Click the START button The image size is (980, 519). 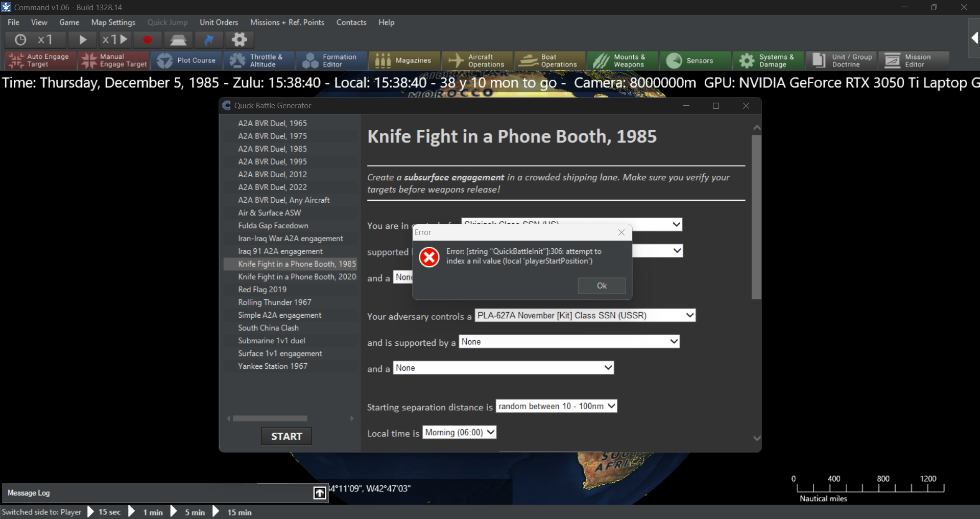pyautogui.click(x=286, y=436)
